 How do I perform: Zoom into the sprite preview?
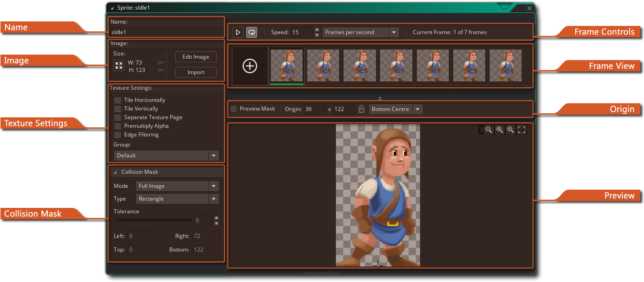[x=510, y=130]
